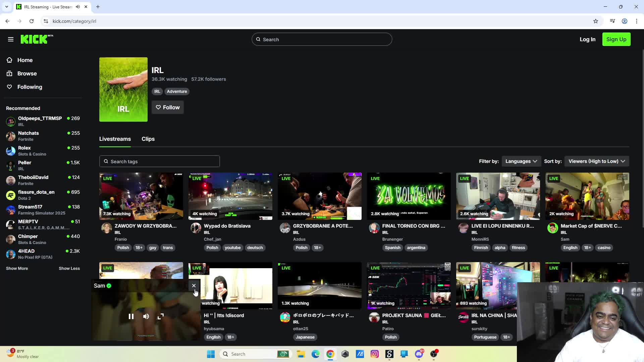644x362 pixels.
Task: Switch to the Clips tab
Action: [x=148, y=139]
